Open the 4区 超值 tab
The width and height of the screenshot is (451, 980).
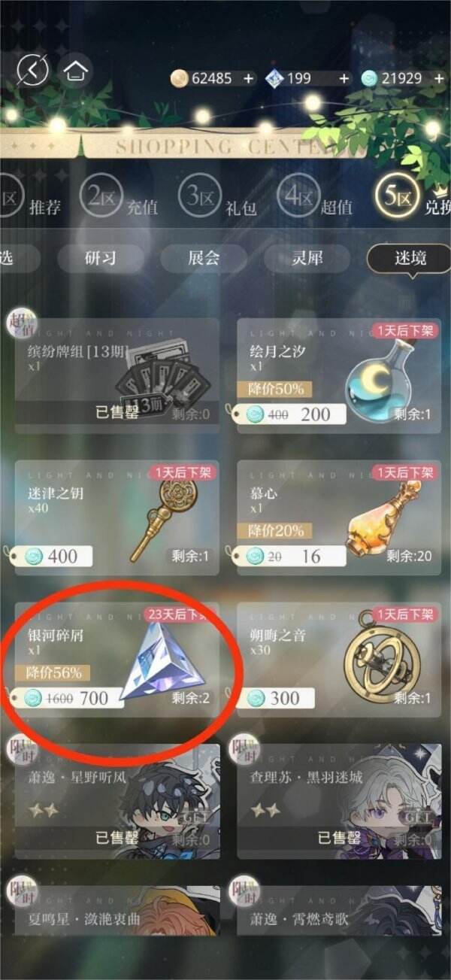pos(315,198)
